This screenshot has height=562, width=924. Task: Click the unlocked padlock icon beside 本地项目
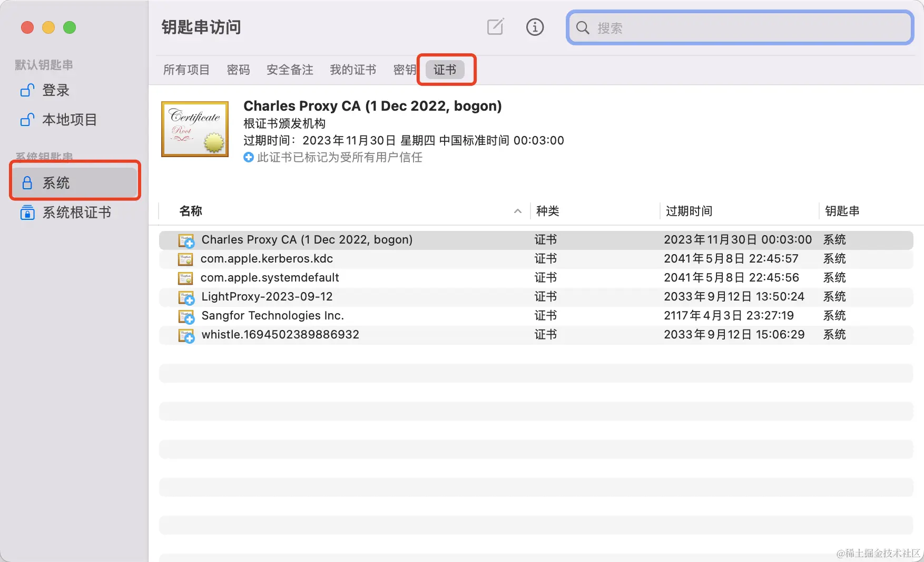click(27, 120)
